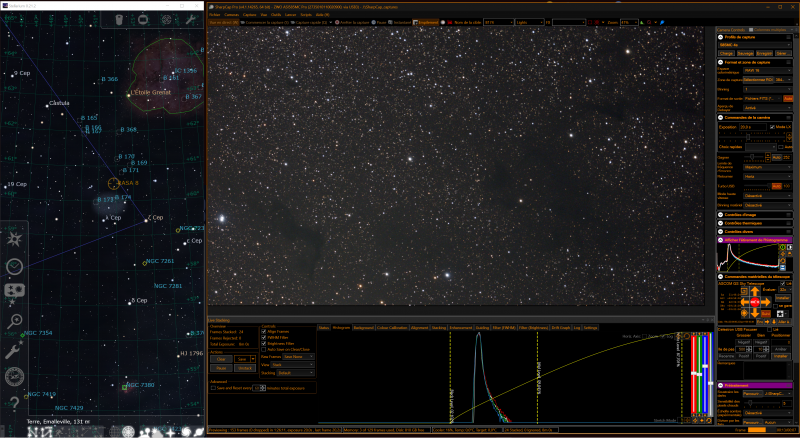
Task: Open Caméras menu
Action: pos(232,15)
